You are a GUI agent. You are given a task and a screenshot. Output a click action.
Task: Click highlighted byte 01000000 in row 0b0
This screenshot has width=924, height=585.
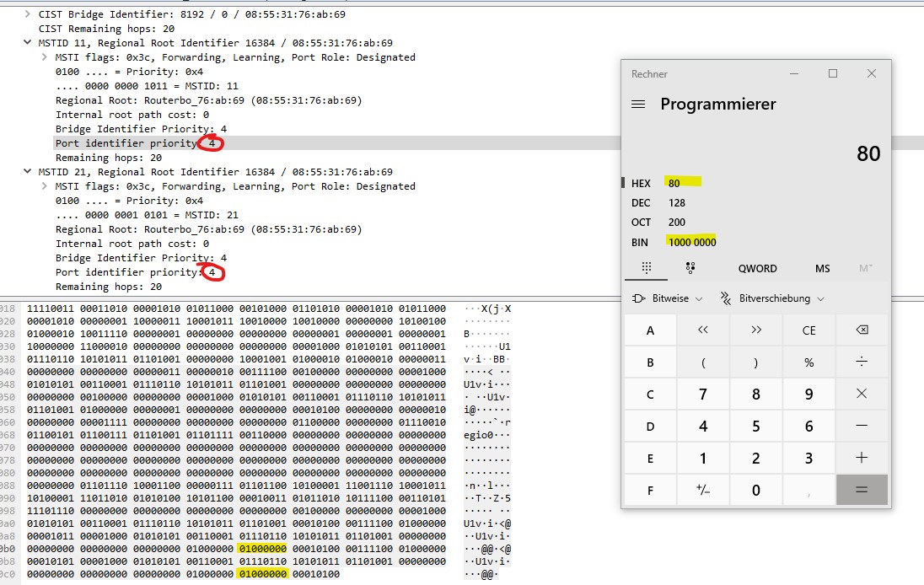(x=263, y=549)
